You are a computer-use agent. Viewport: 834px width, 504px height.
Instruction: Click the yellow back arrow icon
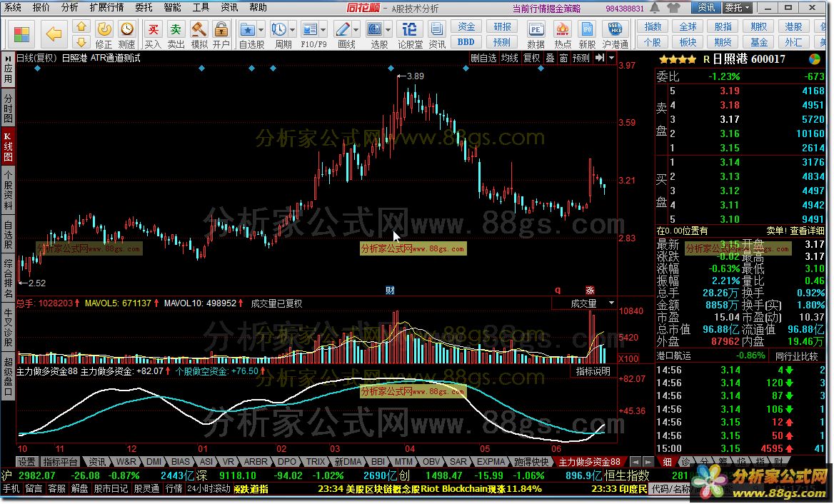click(x=53, y=34)
